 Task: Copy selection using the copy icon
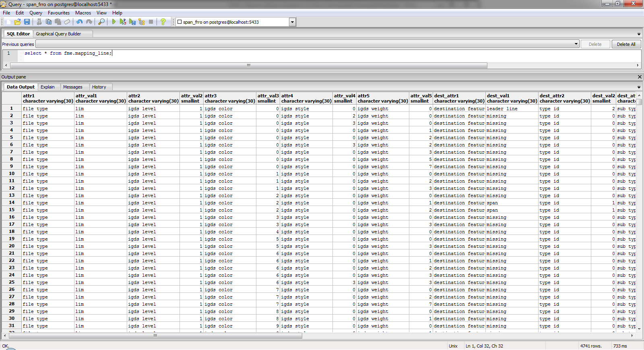[x=48, y=22]
